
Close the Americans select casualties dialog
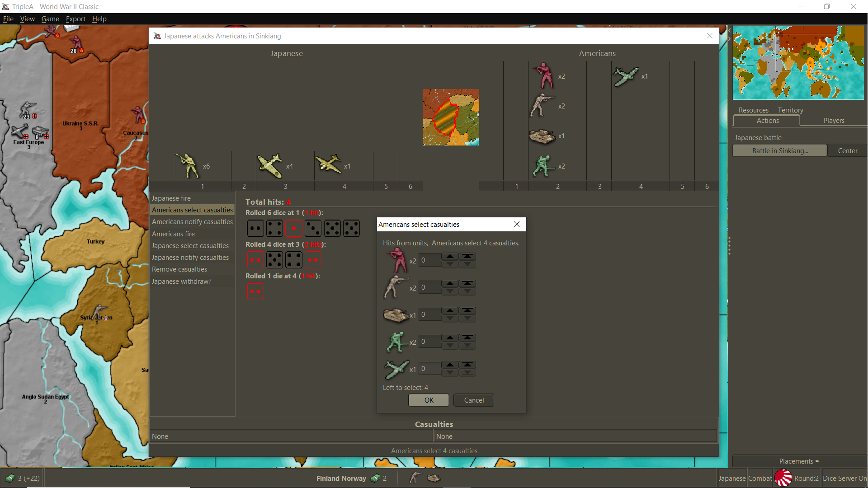click(x=517, y=224)
